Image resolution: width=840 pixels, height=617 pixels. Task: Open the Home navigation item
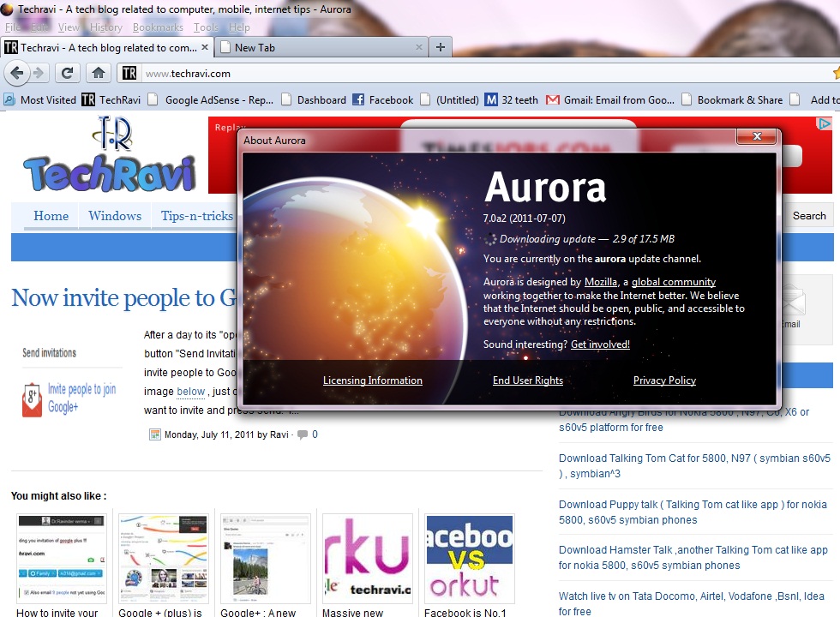coord(51,216)
